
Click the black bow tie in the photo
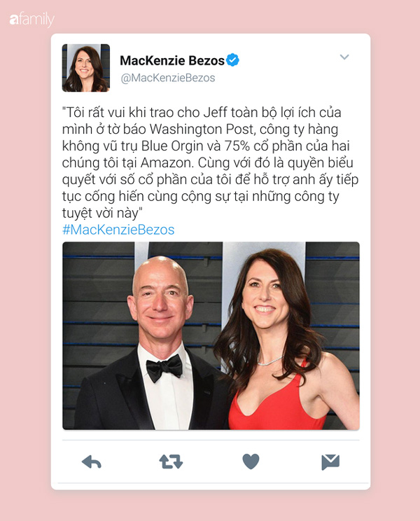point(164,368)
